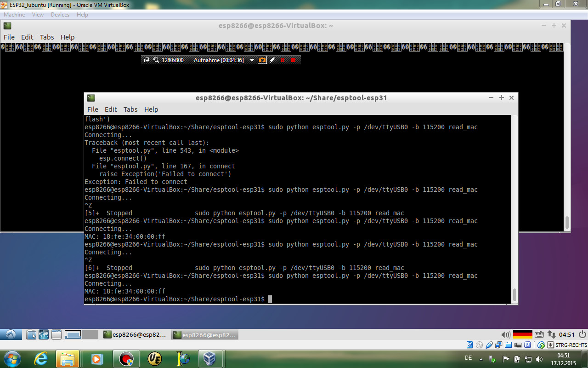Screen dimensions: 588x368
Task: Open the network connection arrows icon
Action: pos(551,335)
